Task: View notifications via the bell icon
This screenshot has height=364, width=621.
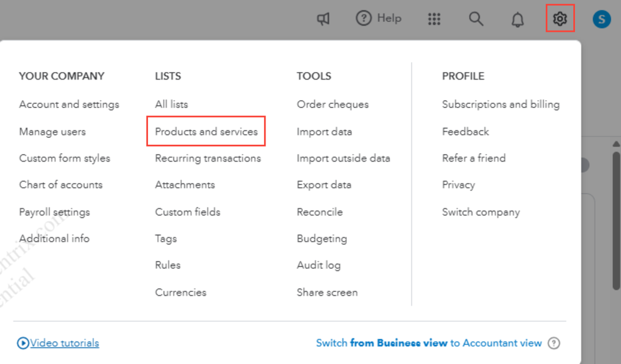Action: click(x=517, y=19)
